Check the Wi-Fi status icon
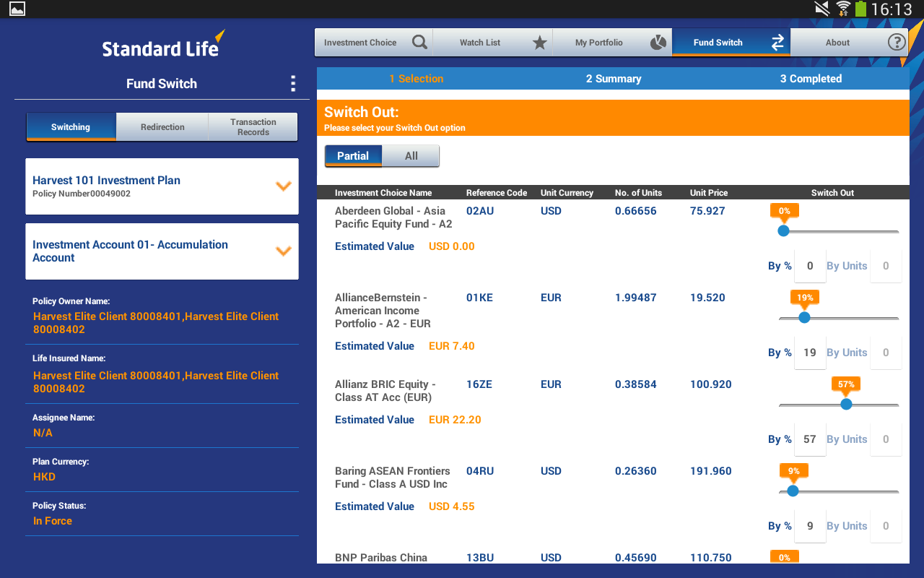This screenshot has width=924, height=578. click(842, 9)
